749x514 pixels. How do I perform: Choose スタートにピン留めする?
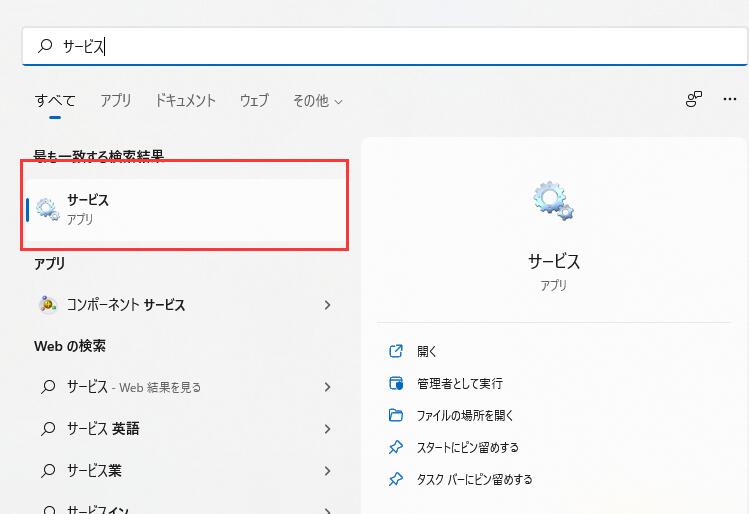tap(468, 448)
